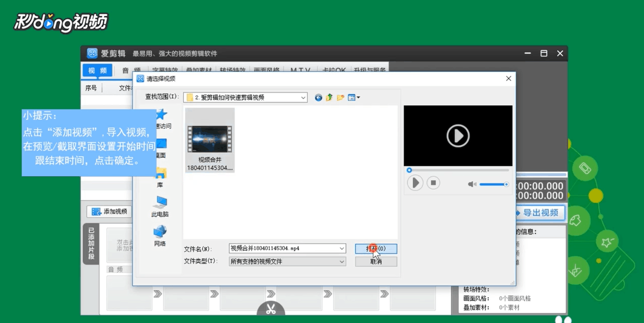Expand the 文件名 combo box arrow
Screen dimensions: 644x323
[342, 248]
